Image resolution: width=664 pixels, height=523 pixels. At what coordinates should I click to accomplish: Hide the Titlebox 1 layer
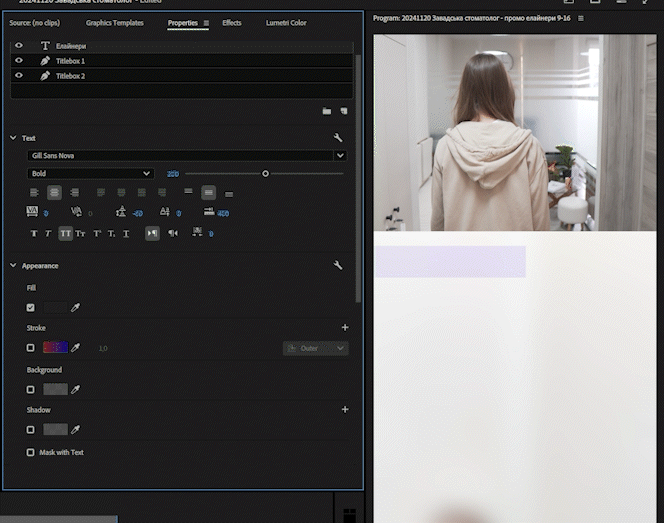(x=19, y=60)
